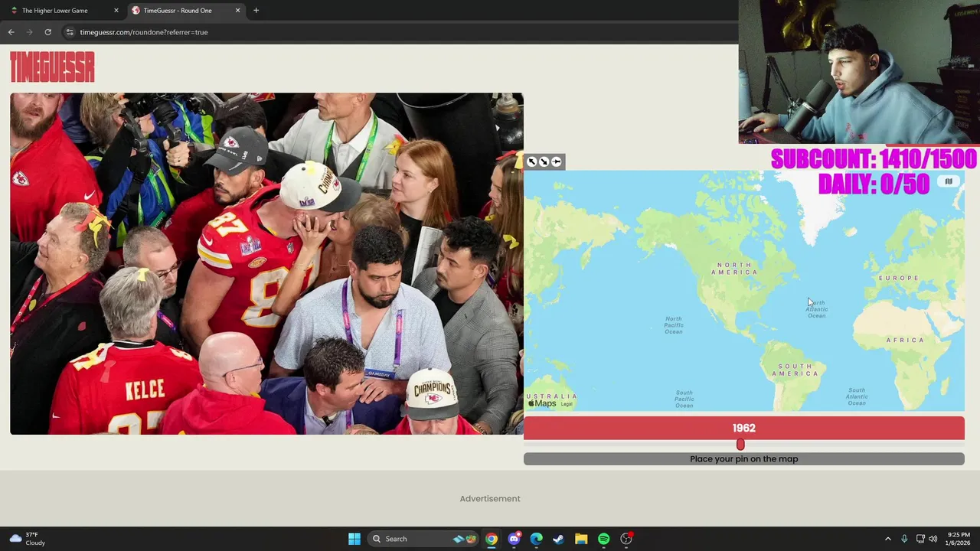Focus the address bar showing timeguessr.com URL

[398, 32]
